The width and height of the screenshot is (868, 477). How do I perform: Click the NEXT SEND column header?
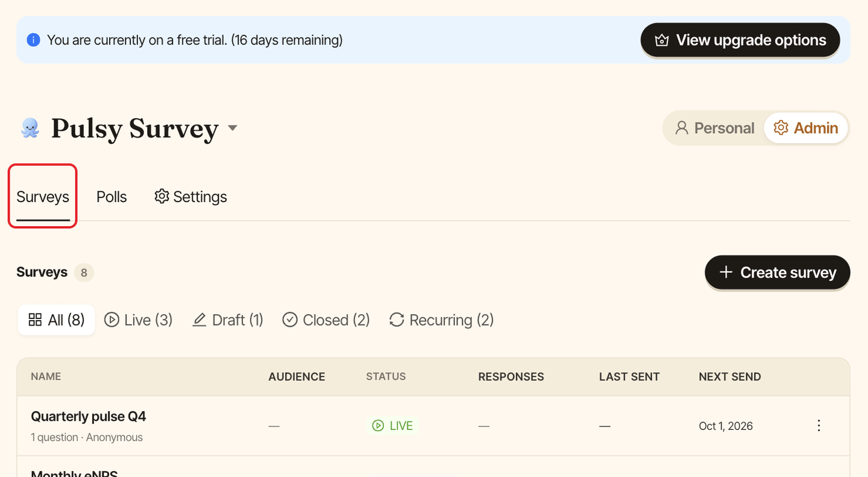tap(730, 377)
